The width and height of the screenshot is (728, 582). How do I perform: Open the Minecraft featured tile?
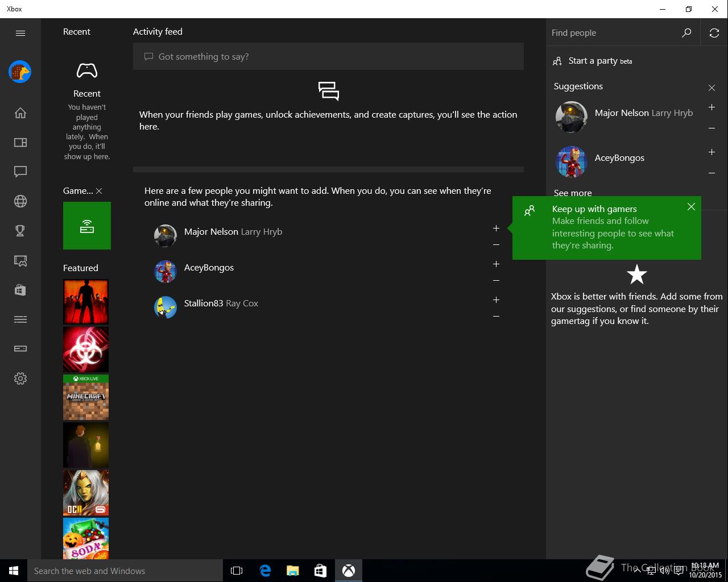click(86, 397)
